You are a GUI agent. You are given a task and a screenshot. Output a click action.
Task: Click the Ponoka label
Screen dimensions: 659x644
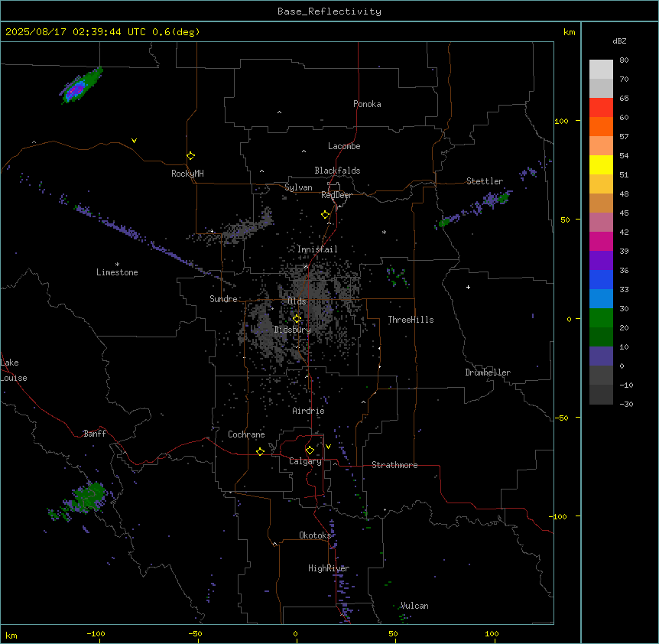click(367, 104)
